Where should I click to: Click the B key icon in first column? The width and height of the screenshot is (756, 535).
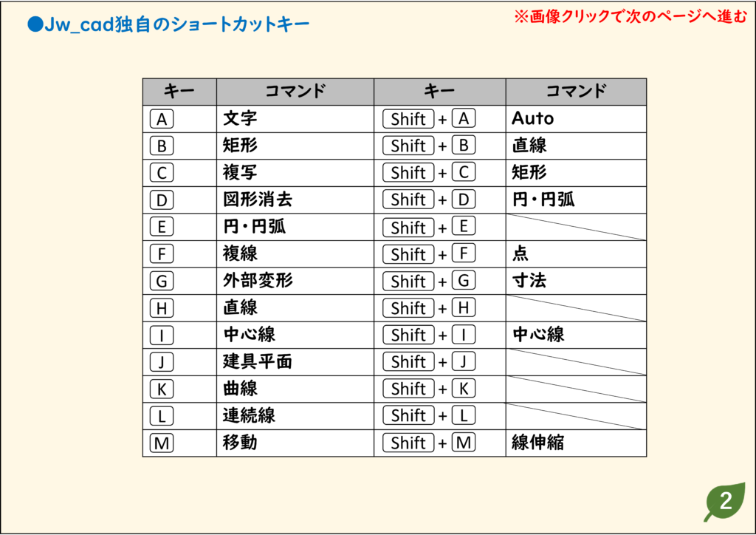162,146
